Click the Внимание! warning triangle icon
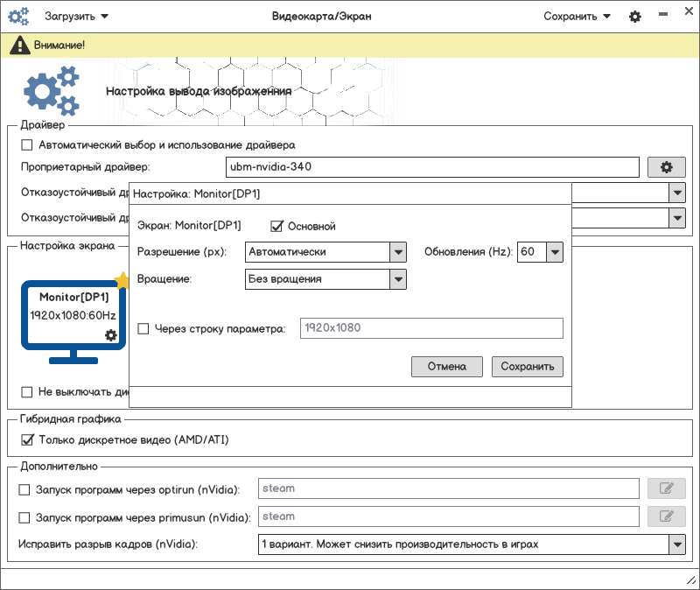 (19, 46)
